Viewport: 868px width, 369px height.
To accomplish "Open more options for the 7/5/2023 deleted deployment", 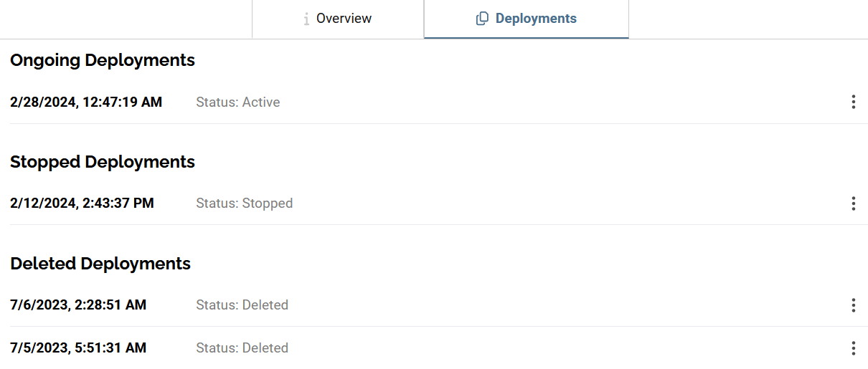I will point(853,348).
